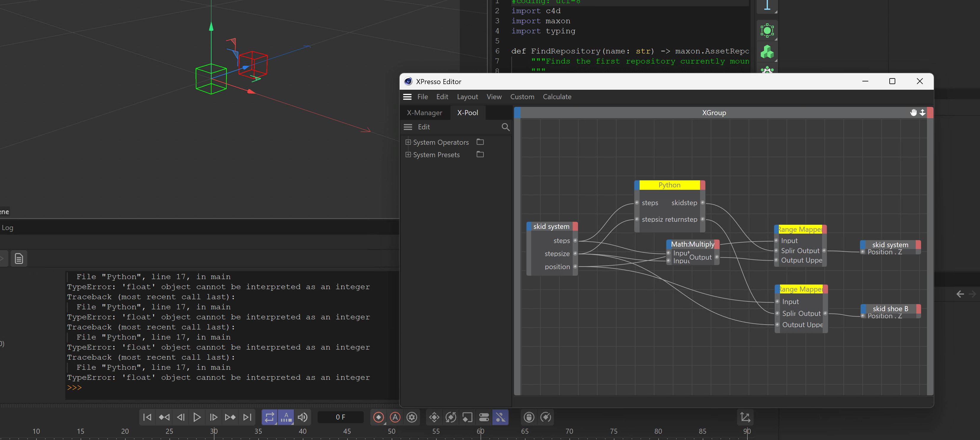Open the Calculate menu

(x=557, y=97)
